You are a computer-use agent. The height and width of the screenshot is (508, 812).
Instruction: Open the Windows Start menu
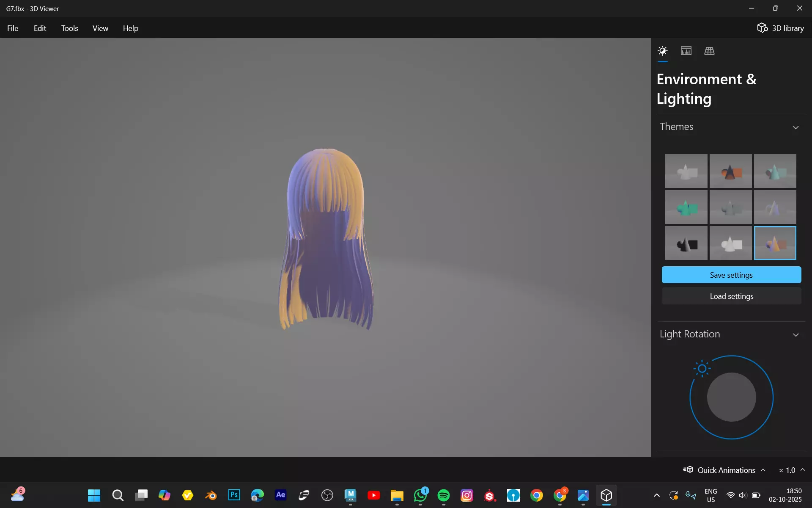94,495
